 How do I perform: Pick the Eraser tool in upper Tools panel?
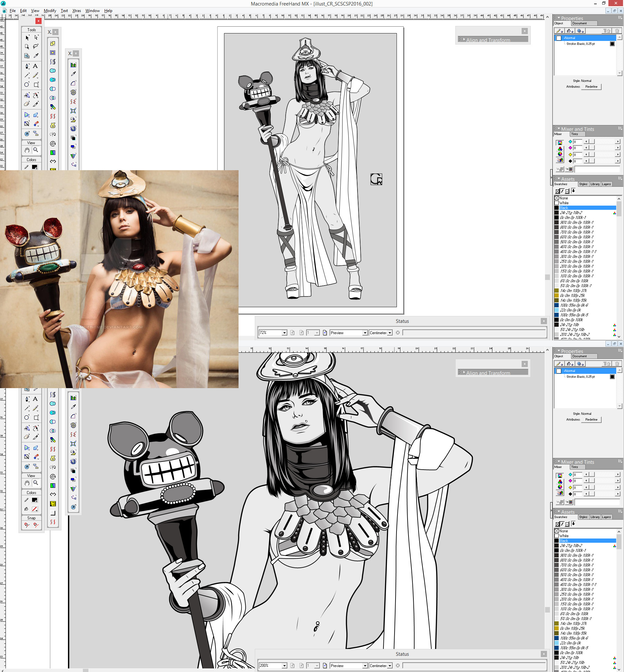point(27,104)
